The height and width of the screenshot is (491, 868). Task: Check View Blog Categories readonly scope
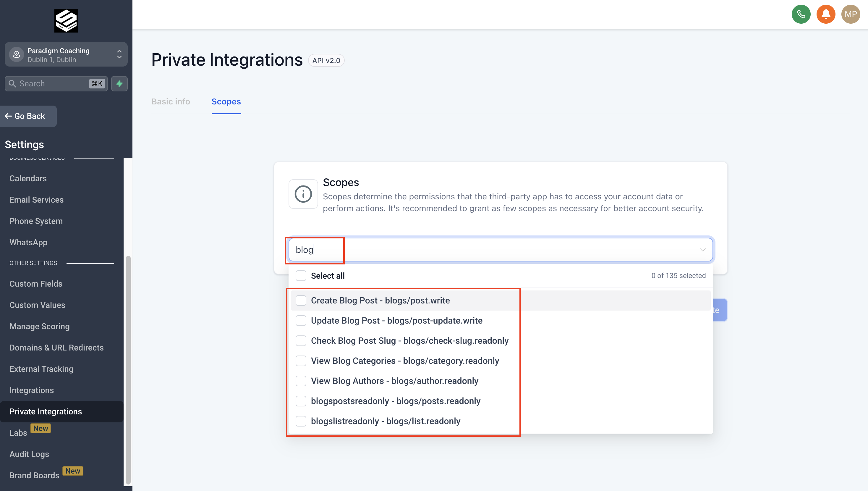click(x=301, y=361)
